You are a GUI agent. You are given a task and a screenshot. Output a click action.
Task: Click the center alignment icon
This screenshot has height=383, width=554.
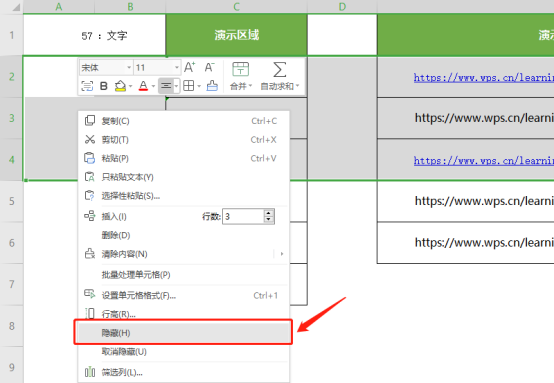(166, 86)
